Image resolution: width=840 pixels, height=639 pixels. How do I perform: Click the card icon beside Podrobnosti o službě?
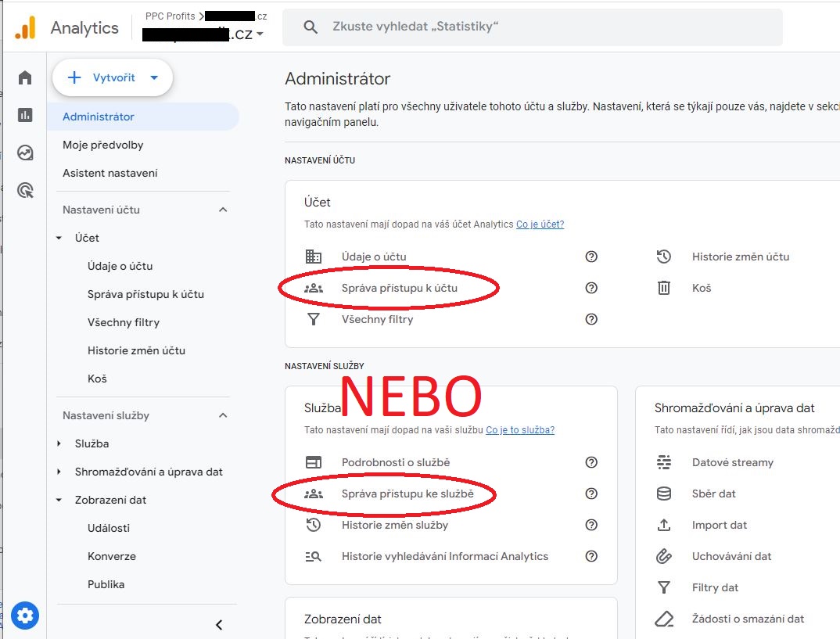(x=314, y=462)
